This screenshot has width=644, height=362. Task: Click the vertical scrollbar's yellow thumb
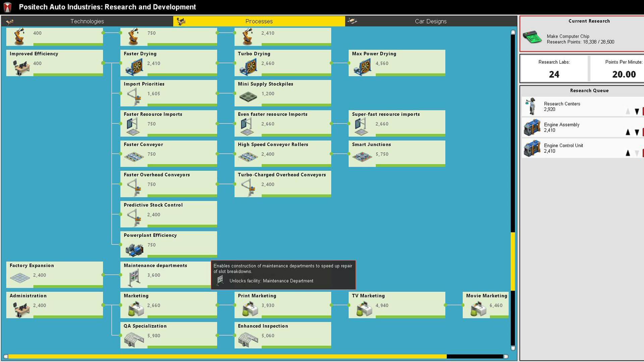point(513,261)
